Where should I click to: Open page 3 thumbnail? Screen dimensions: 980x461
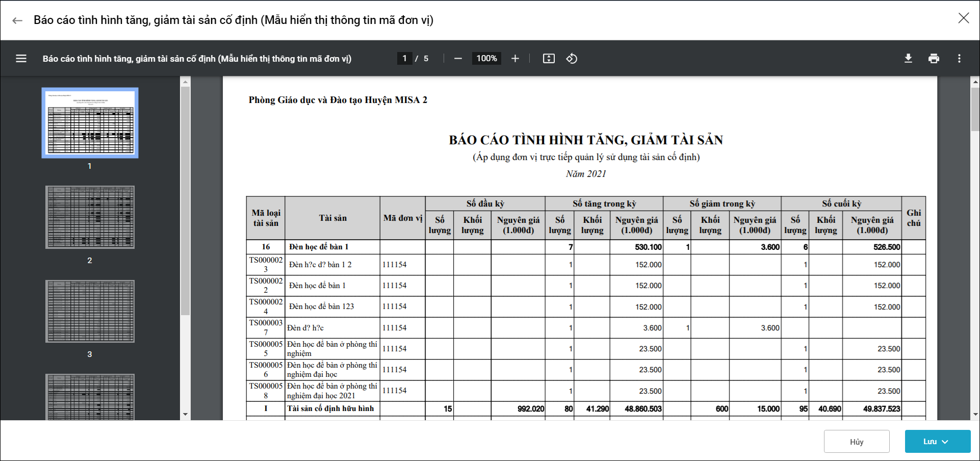coord(90,311)
